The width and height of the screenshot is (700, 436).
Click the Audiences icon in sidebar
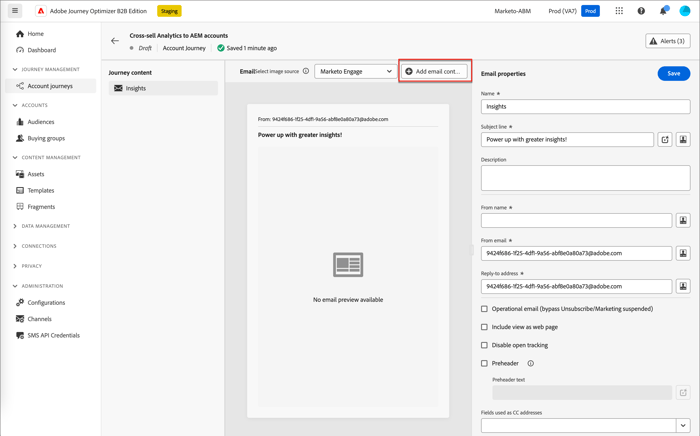20,122
